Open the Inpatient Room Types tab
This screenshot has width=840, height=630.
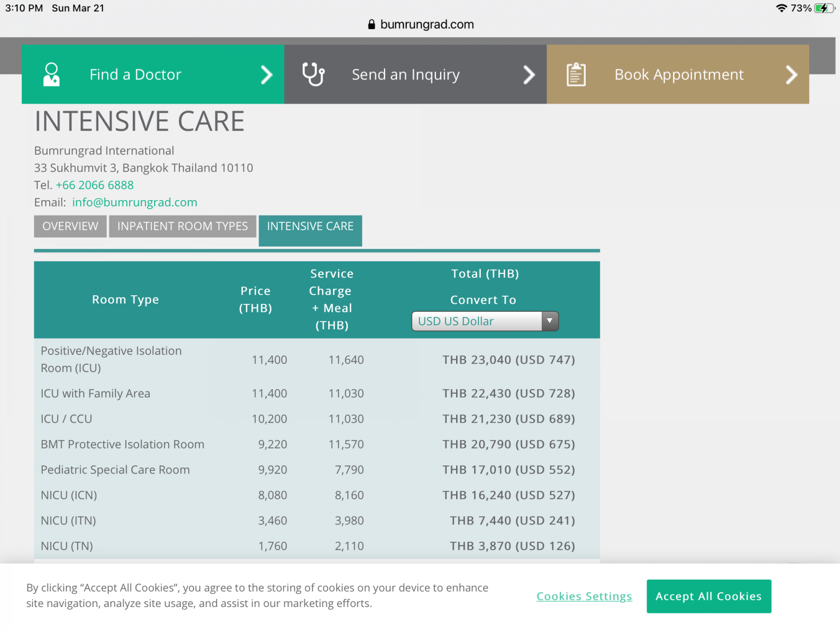pyautogui.click(x=183, y=226)
